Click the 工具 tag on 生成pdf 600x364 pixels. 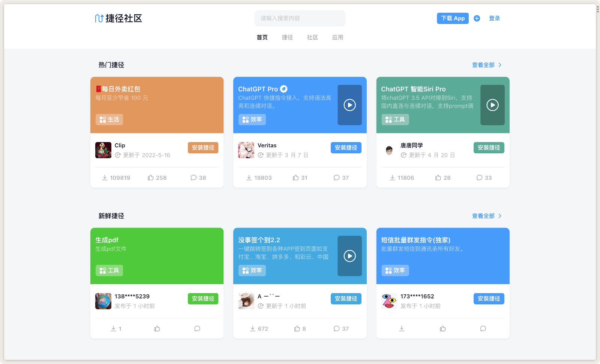tap(109, 271)
